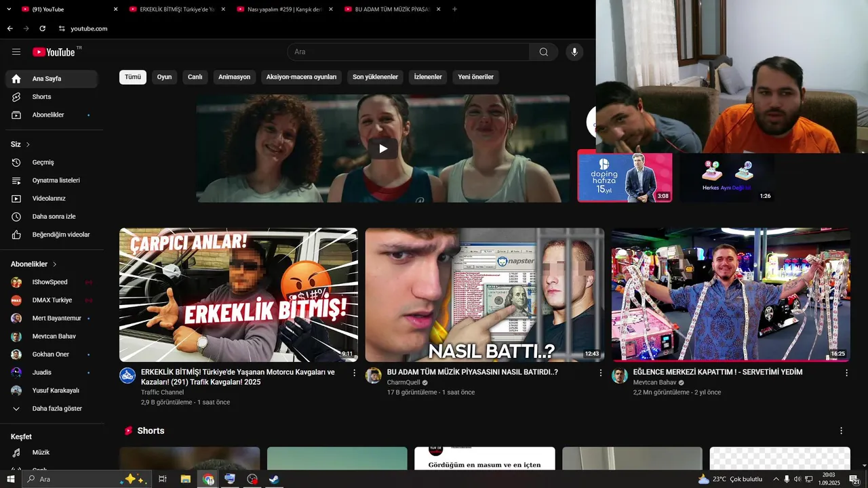This screenshot has height=488, width=868.
Task: Expand the Siz section chevron
Action: (28, 144)
